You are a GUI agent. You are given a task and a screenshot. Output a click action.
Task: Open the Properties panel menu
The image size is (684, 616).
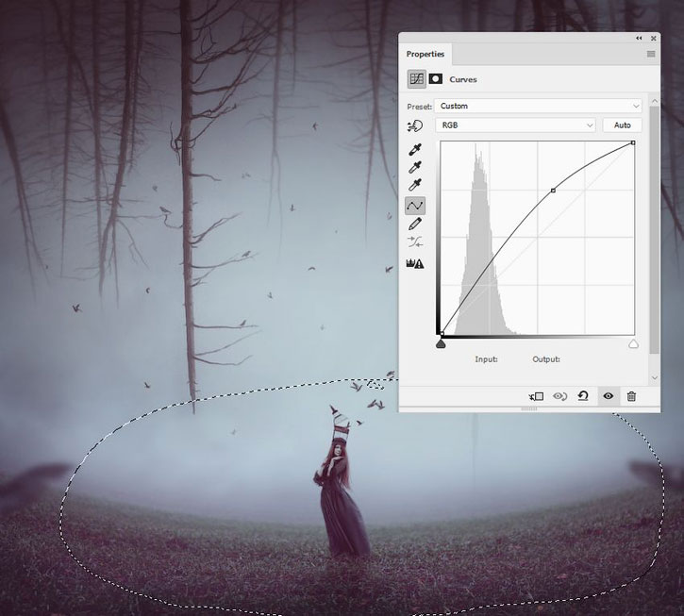[651, 54]
